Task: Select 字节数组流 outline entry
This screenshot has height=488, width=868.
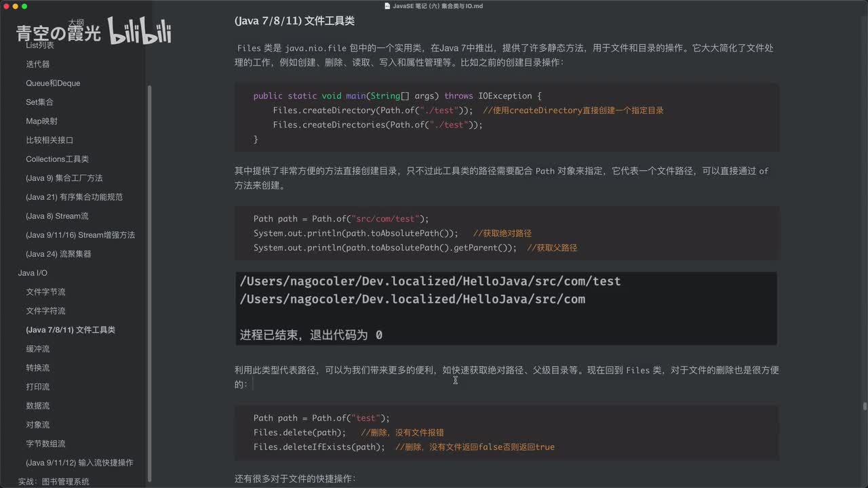Action: [x=45, y=443]
